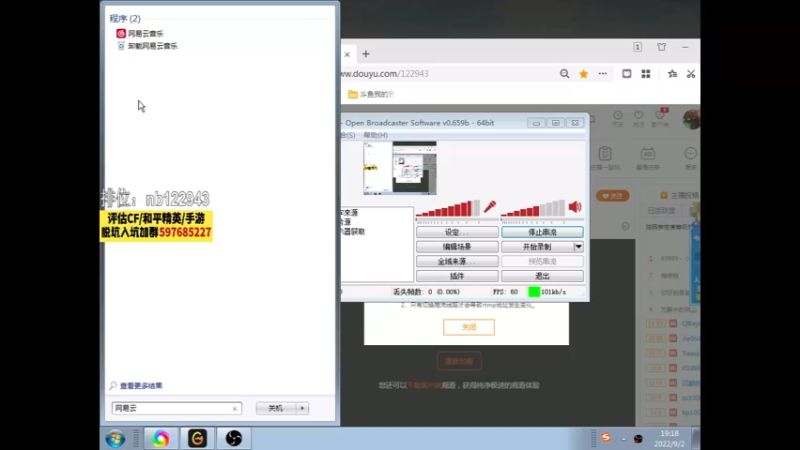
Task: Click the orange 关闭 button on Douyu dialog
Action: click(469, 327)
